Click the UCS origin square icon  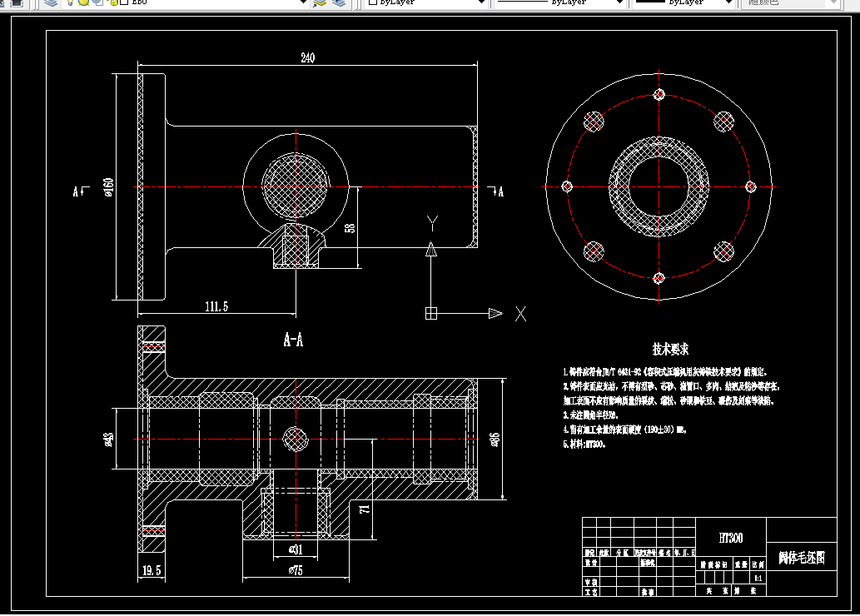pos(431,313)
